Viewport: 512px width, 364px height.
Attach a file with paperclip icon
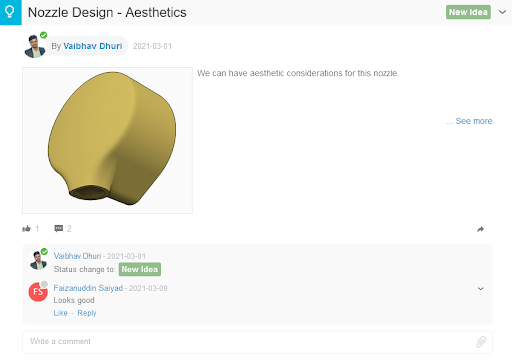(x=481, y=342)
